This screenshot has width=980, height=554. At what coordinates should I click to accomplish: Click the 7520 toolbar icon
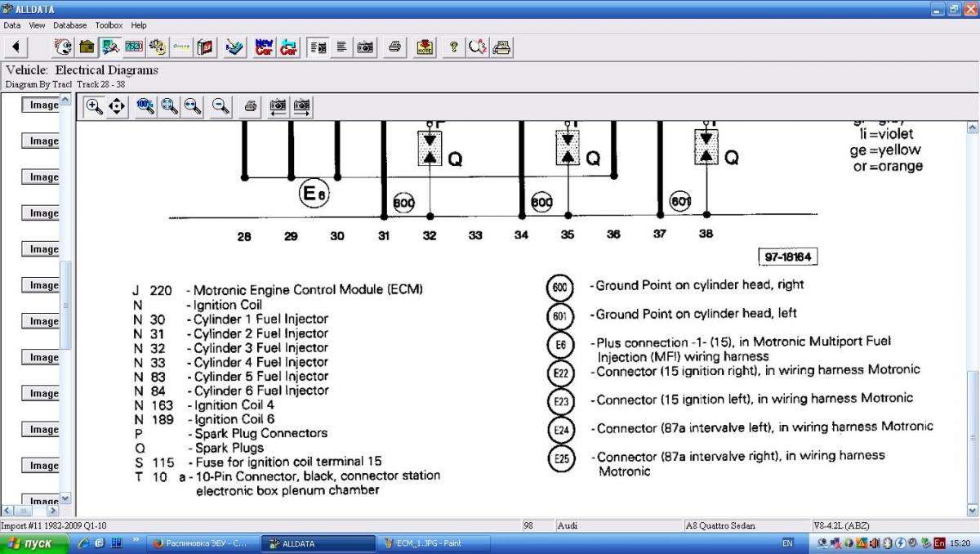pyautogui.click(x=134, y=47)
